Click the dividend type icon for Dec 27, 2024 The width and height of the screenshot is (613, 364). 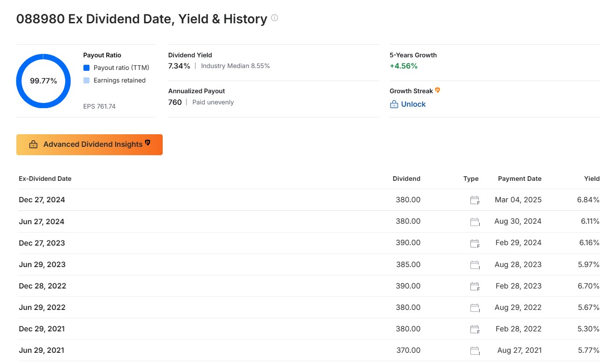pyautogui.click(x=475, y=200)
